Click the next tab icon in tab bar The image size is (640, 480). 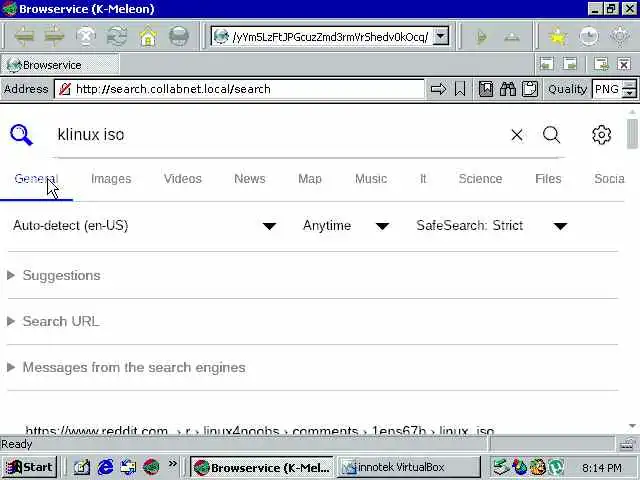570,64
